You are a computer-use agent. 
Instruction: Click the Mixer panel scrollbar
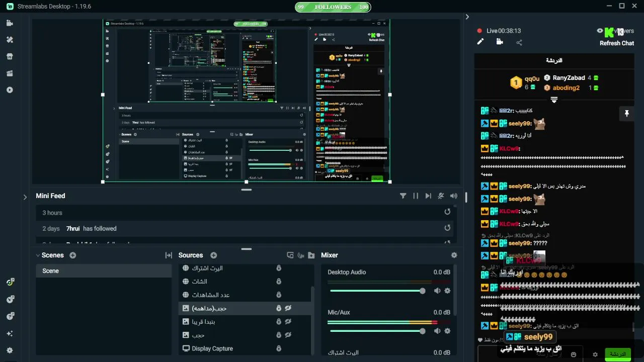tap(455, 290)
